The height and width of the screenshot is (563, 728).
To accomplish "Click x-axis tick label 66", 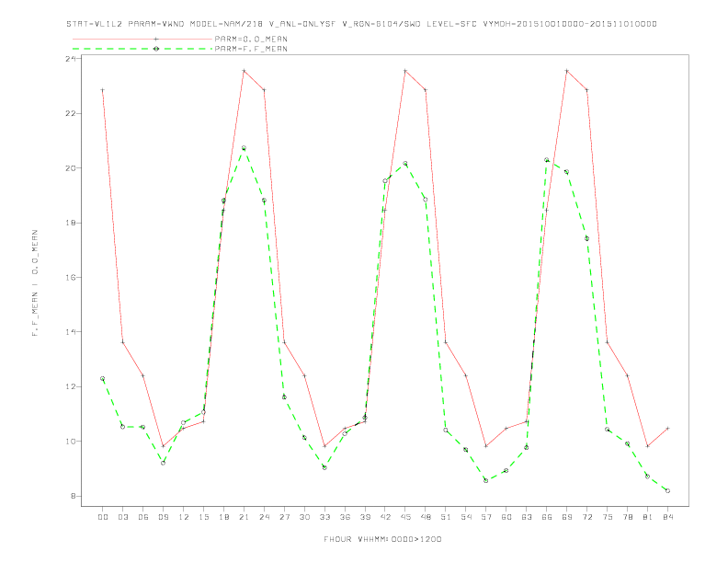I will point(547,517).
